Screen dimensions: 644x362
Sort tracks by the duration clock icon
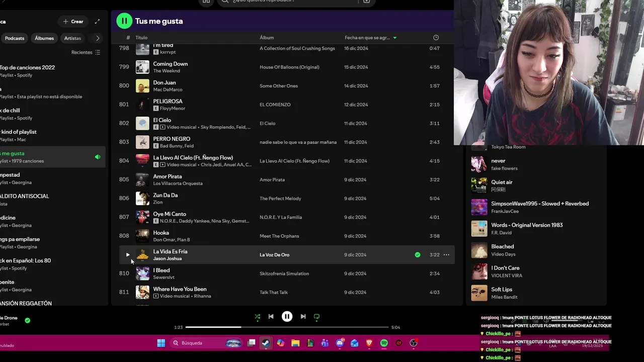436,38
